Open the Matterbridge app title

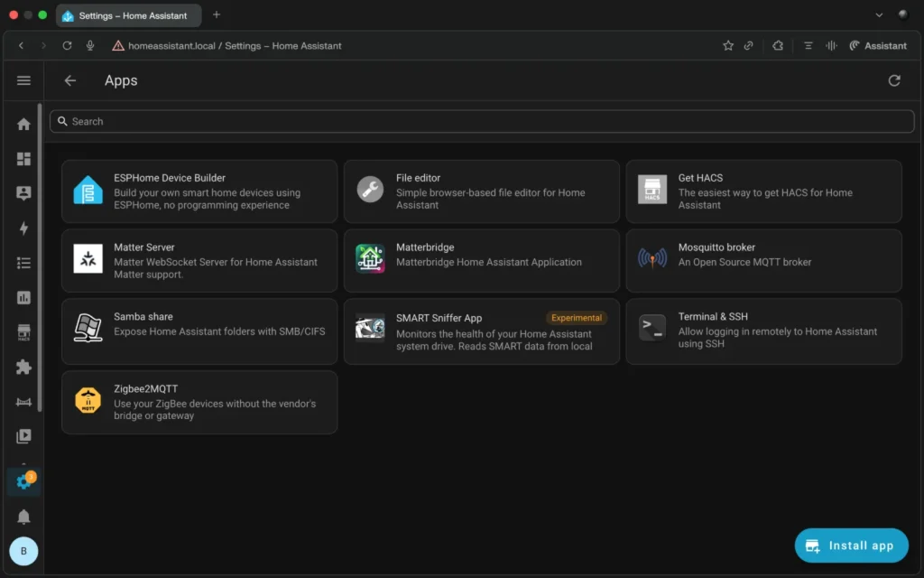pos(425,247)
